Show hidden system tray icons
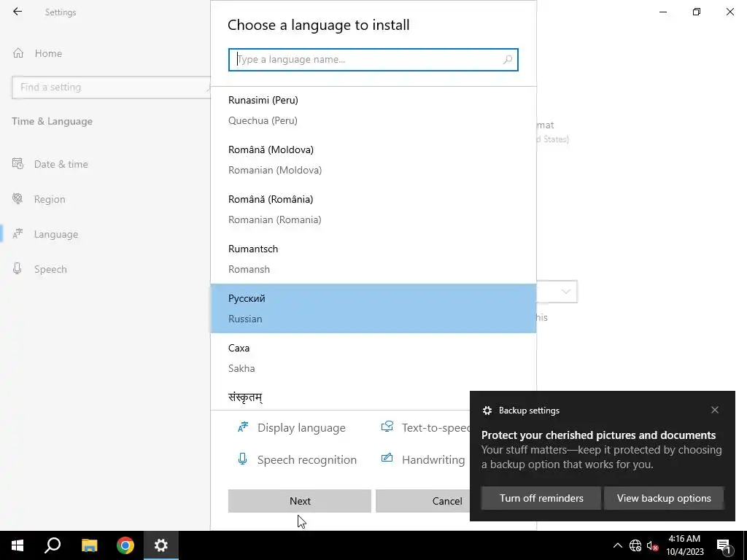 coord(617,545)
